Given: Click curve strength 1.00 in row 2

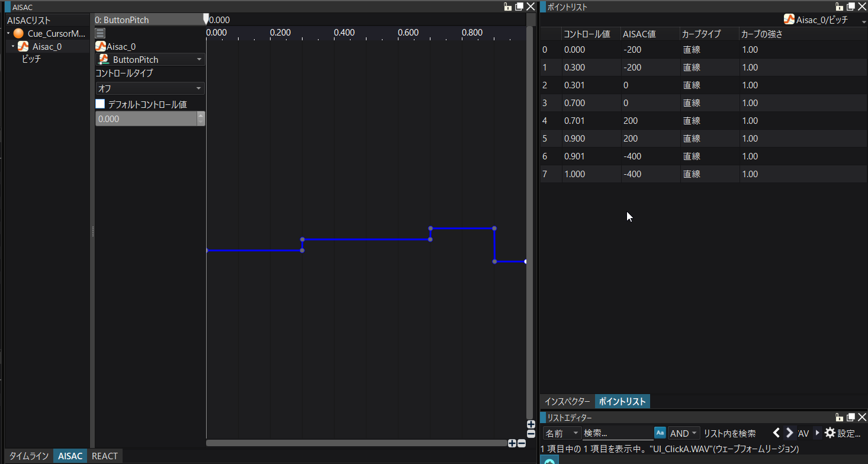Looking at the screenshot, I should 803,85.
